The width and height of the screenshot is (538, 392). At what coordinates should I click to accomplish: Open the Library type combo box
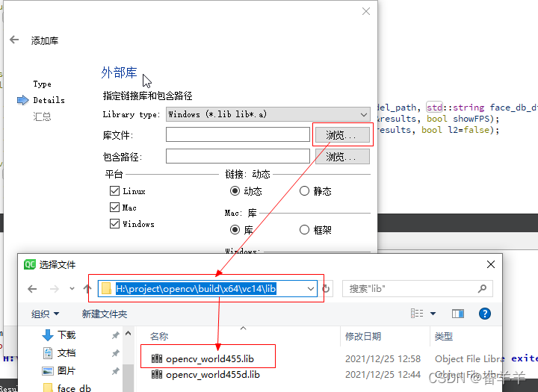[268, 114]
